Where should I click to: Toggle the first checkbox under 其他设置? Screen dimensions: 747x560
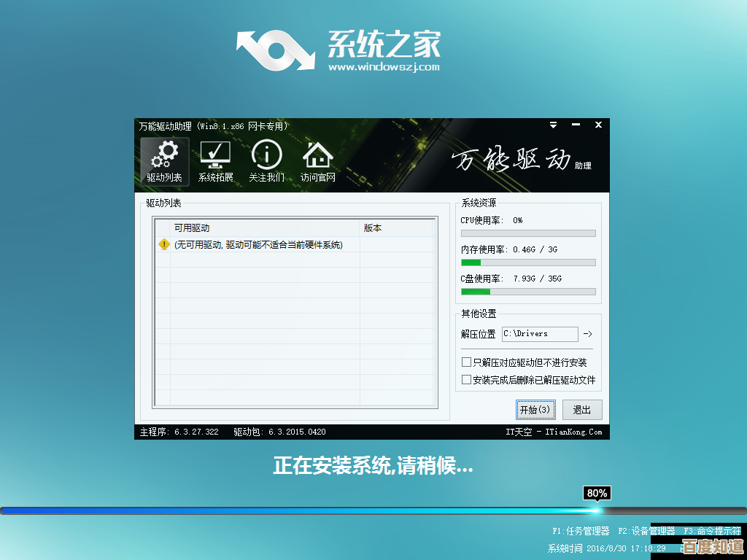pos(465,362)
